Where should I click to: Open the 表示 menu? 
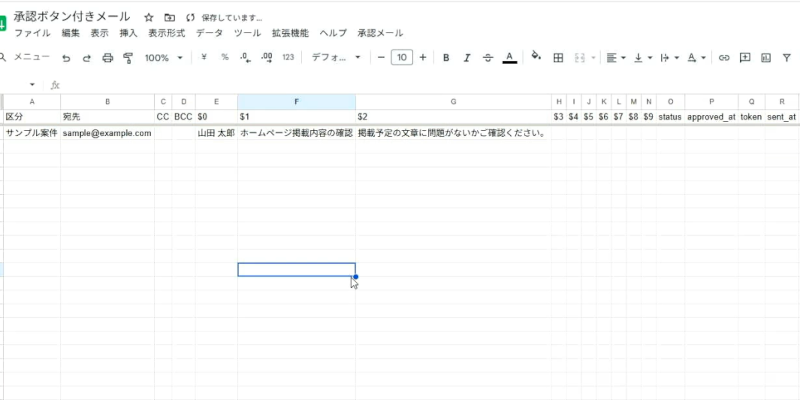99,34
